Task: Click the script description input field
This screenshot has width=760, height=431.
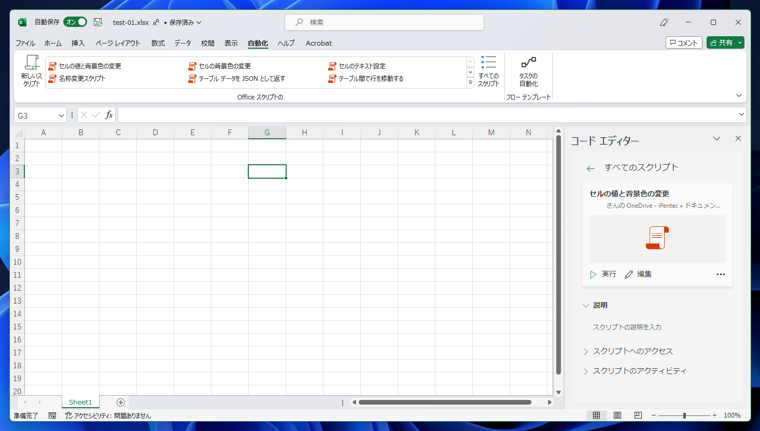Action: (627, 327)
